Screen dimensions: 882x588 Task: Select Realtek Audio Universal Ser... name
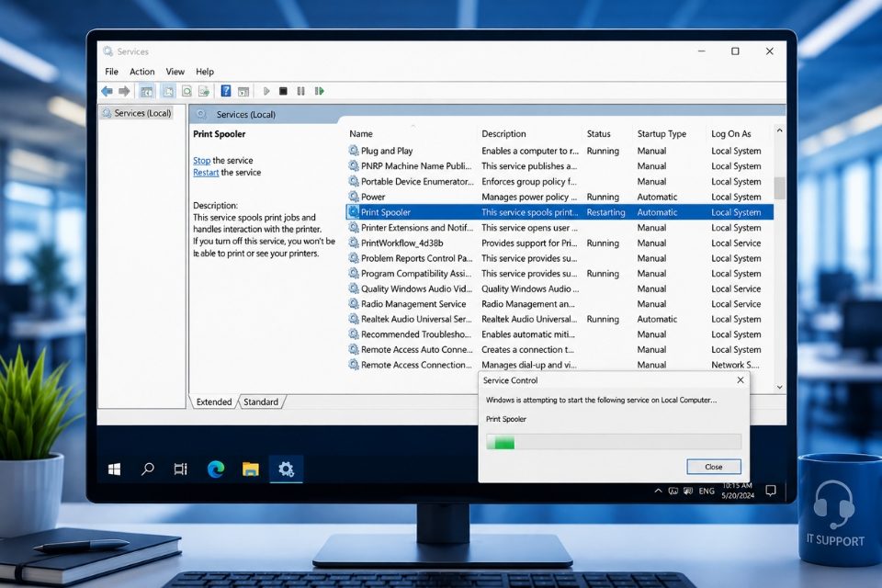coord(416,319)
